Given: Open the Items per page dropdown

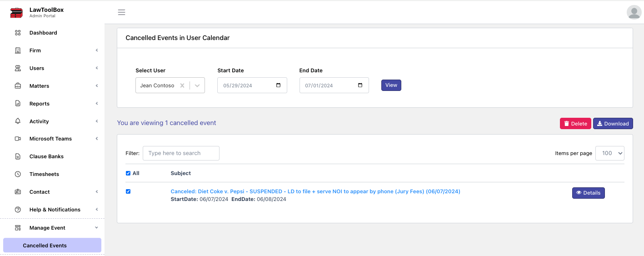Looking at the screenshot, I should point(610,153).
